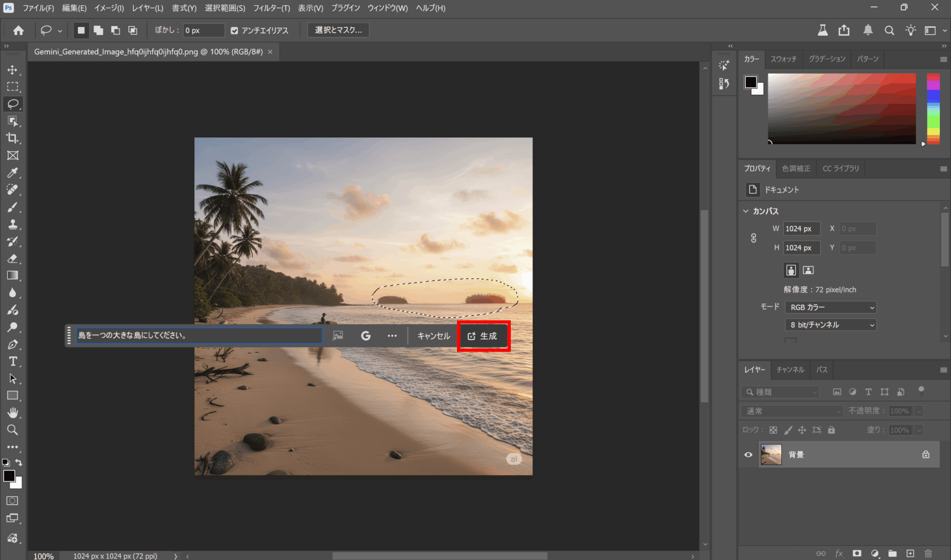Hide the 背景 layer with eye icon
Image resolution: width=951 pixels, height=560 pixels.
(748, 455)
